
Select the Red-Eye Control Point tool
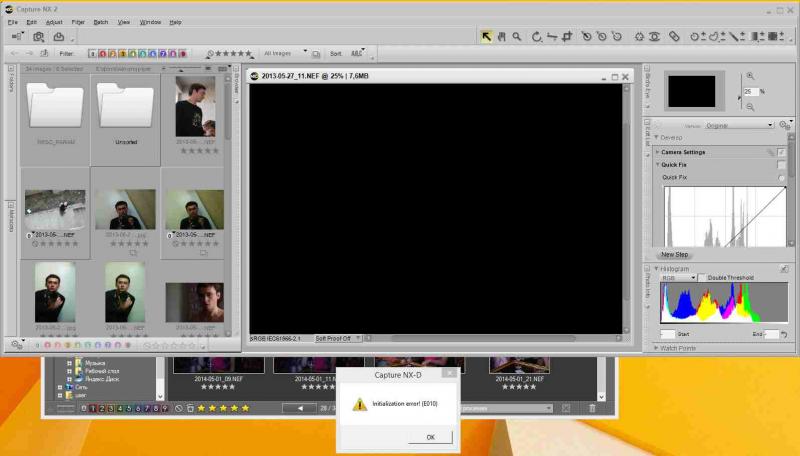coord(655,37)
